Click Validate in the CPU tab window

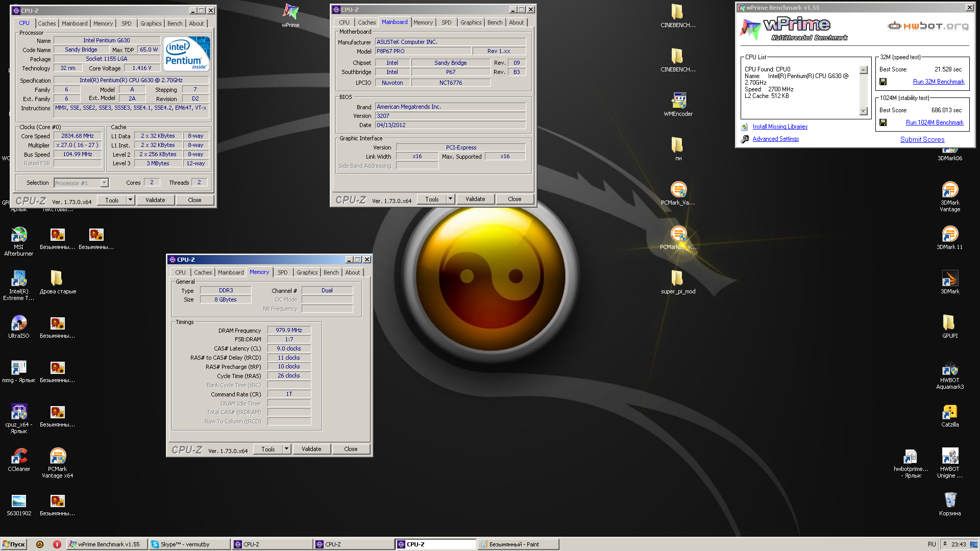click(155, 200)
